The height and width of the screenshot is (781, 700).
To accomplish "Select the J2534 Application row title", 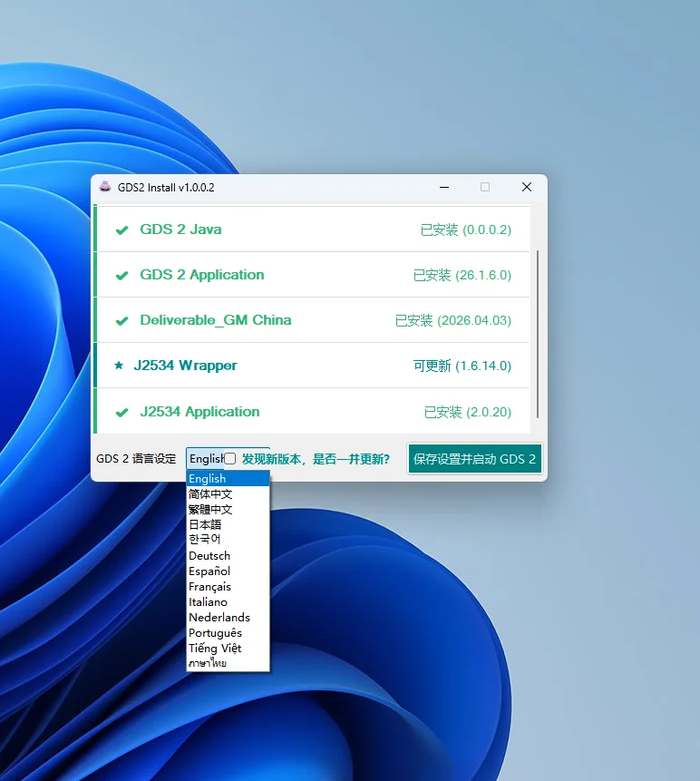I will [199, 412].
